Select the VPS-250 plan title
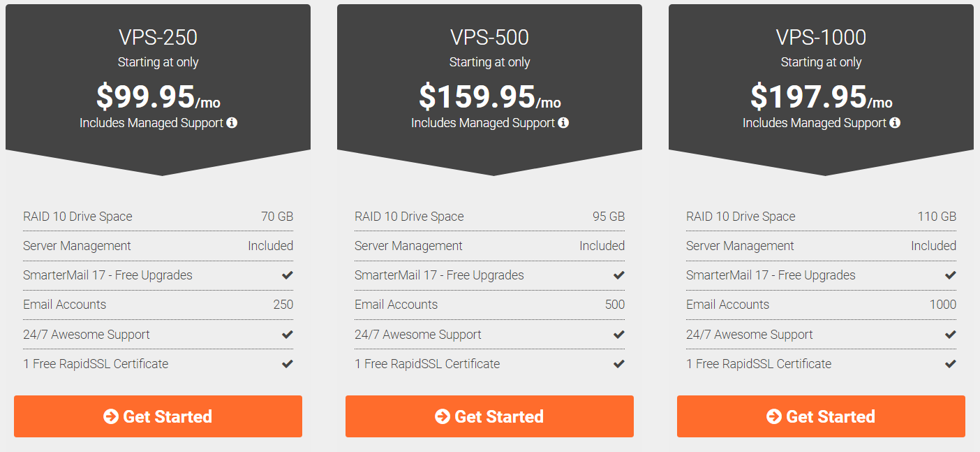The height and width of the screenshot is (452, 980). point(158,37)
